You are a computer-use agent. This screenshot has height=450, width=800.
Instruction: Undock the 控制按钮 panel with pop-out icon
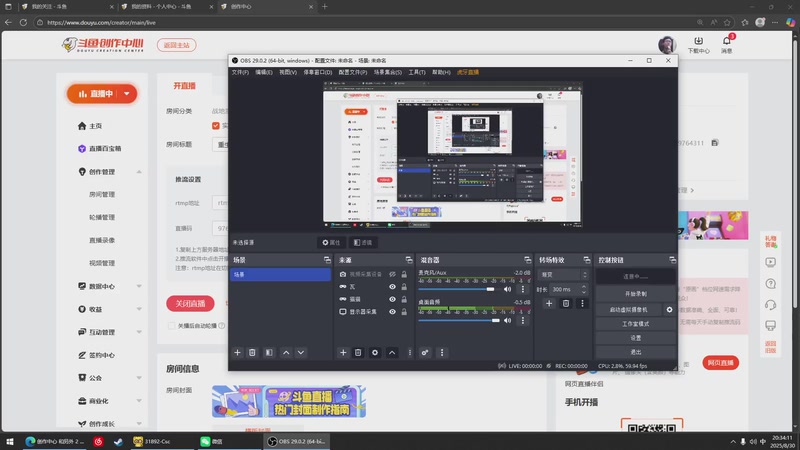point(672,260)
